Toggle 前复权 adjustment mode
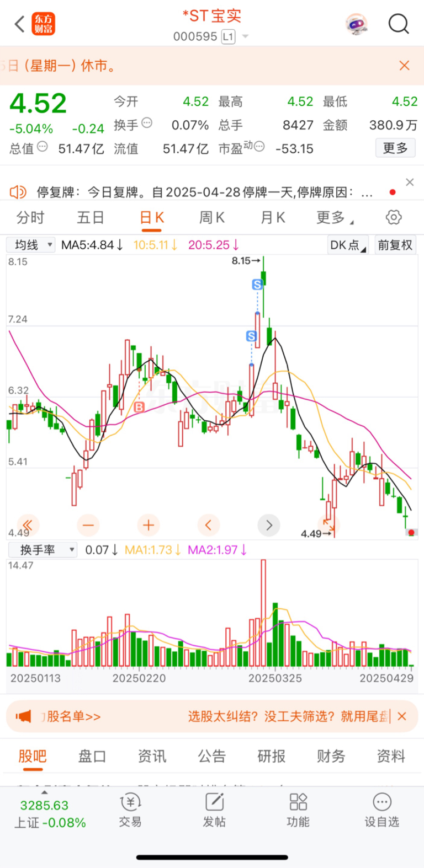This screenshot has width=424, height=868. point(395,245)
